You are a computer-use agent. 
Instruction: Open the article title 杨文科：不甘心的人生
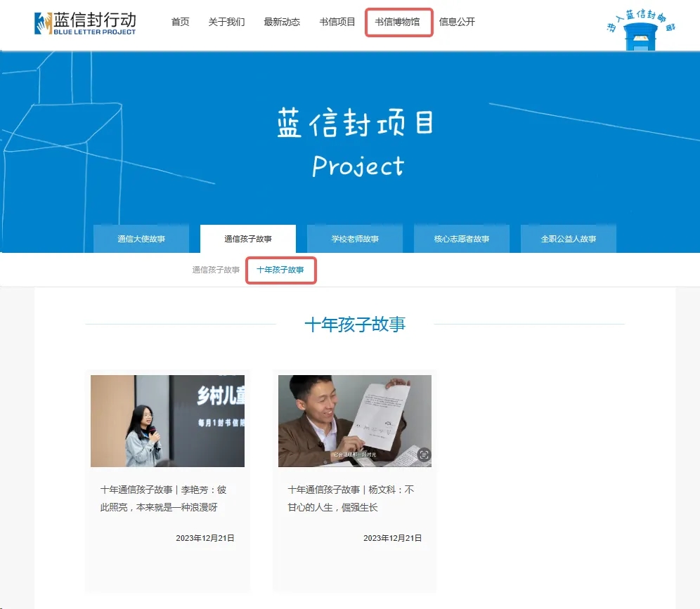(x=351, y=498)
